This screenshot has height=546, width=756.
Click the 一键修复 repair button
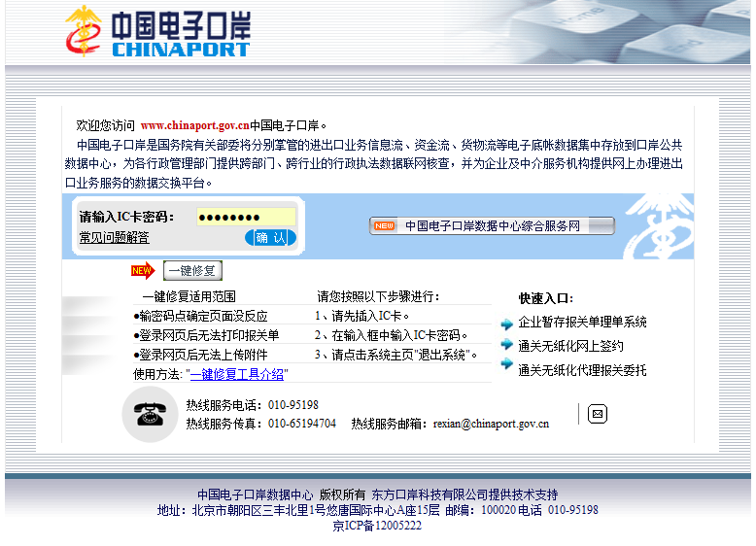click(192, 271)
